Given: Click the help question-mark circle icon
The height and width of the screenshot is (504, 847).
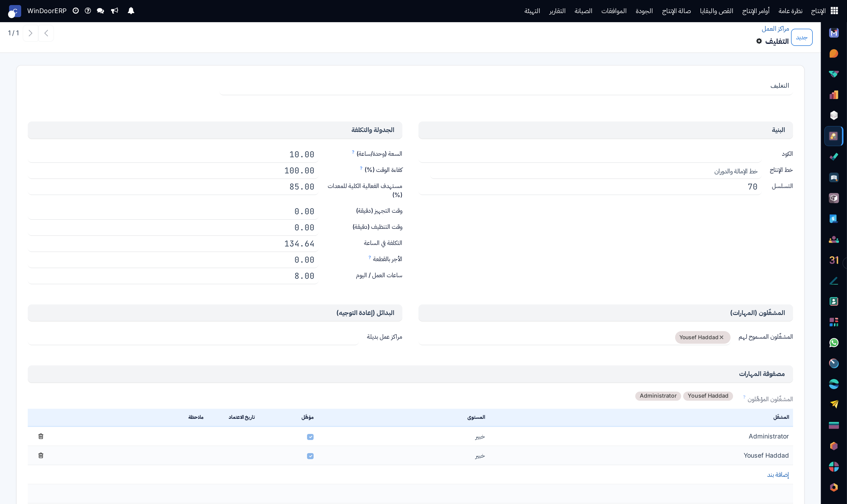Looking at the screenshot, I should click(x=88, y=11).
